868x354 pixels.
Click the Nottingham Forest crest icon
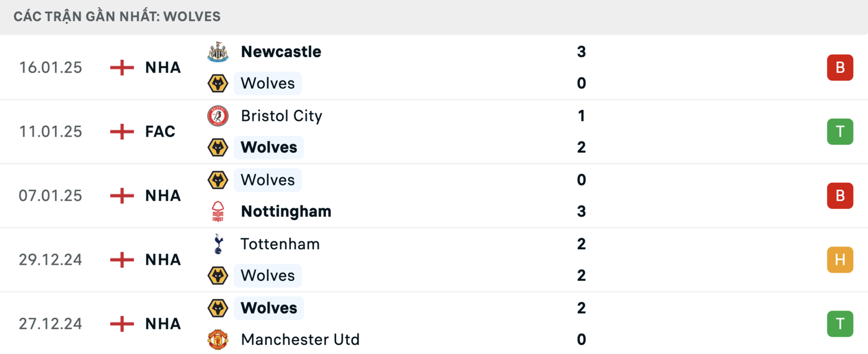[x=218, y=211]
